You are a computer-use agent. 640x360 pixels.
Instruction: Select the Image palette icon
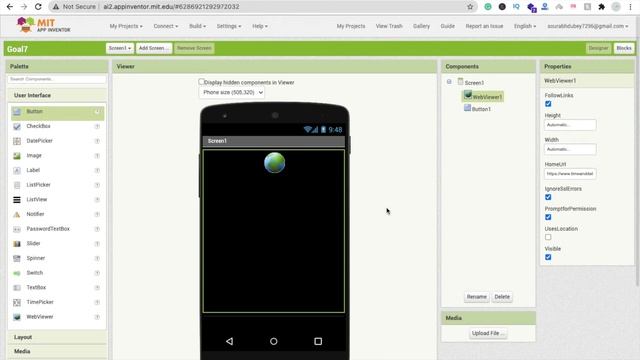pyautogui.click(x=17, y=156)
